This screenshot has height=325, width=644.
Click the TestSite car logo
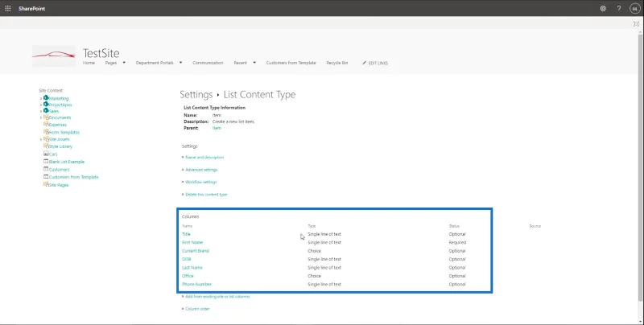click(54, 56)
